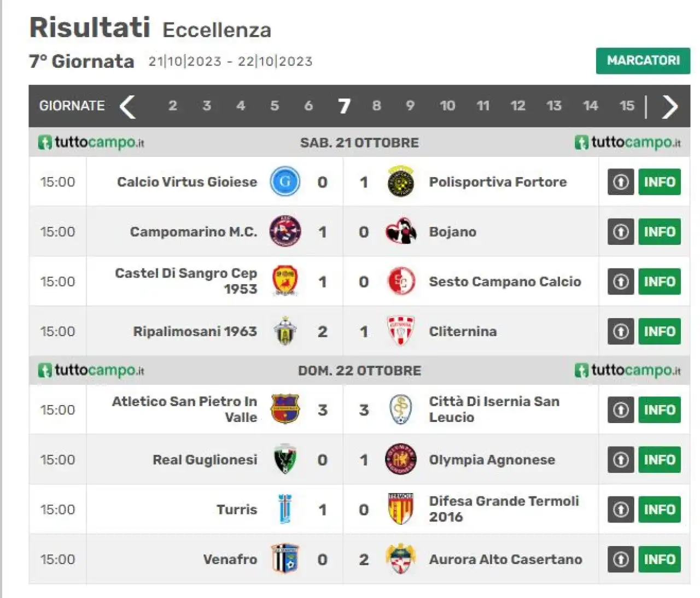Switch to giornata 12

point(517,105)
